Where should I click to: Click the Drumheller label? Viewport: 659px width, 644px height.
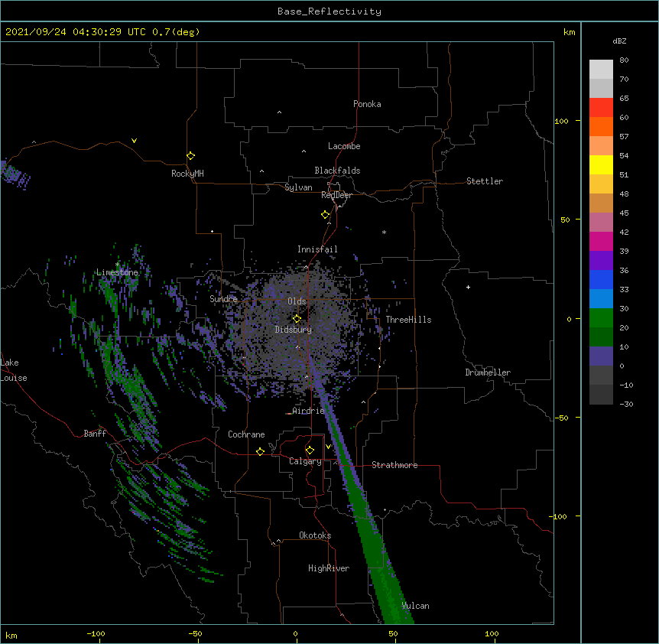(488, 372)
